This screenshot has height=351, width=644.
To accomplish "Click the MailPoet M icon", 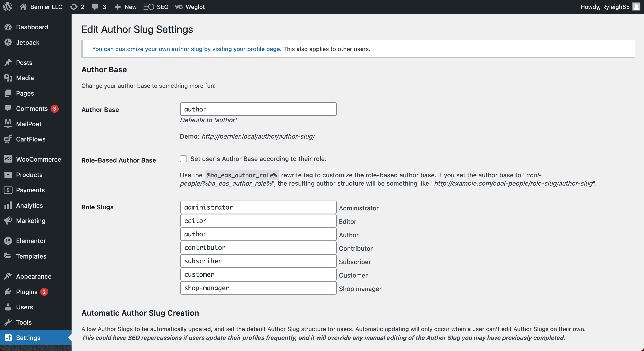I will pos(8,124).
